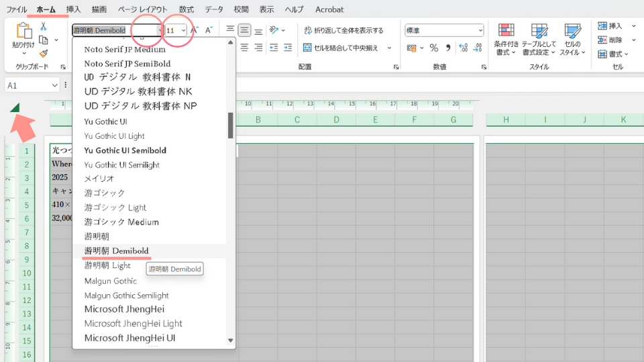The height and width of the screenshot is (362, 644).
Task: Click the copy icon in clipboard group
Action: (x=43, y=40)
